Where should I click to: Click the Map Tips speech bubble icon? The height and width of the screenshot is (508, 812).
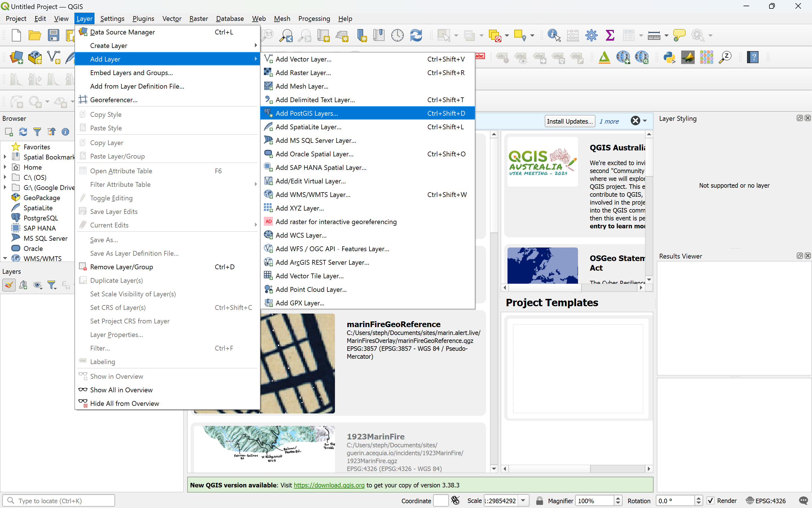pyautogui.click(x=679, y=35)
